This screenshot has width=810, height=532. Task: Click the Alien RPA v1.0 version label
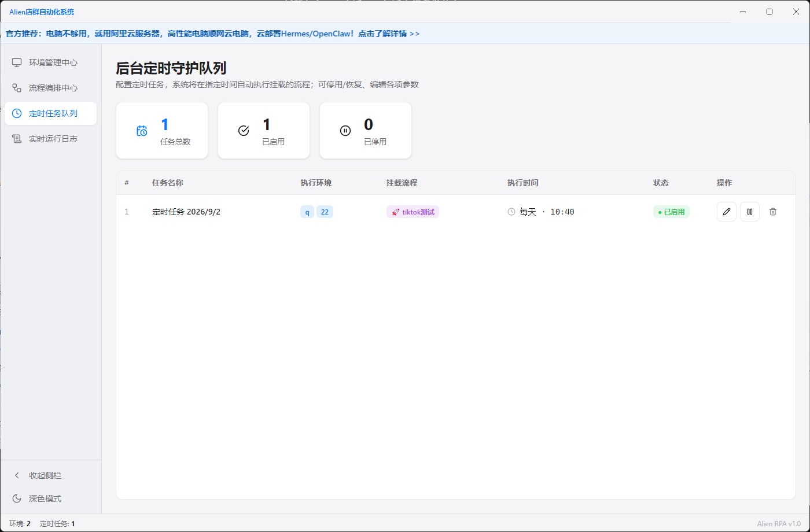click(779, 524)
